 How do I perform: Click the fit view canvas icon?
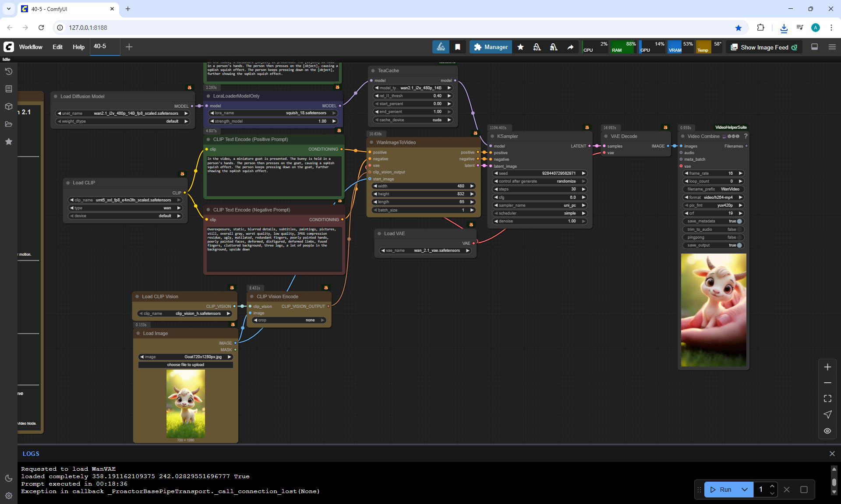827,398
